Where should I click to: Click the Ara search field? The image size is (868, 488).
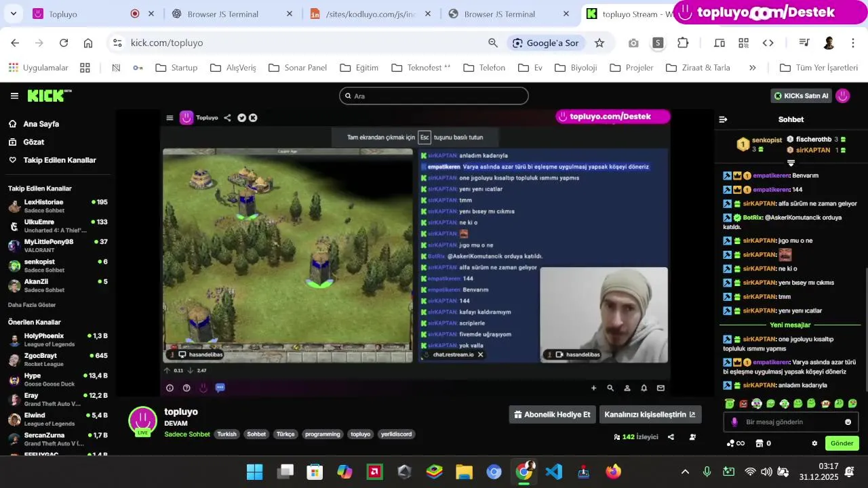[x=434, y=96]
